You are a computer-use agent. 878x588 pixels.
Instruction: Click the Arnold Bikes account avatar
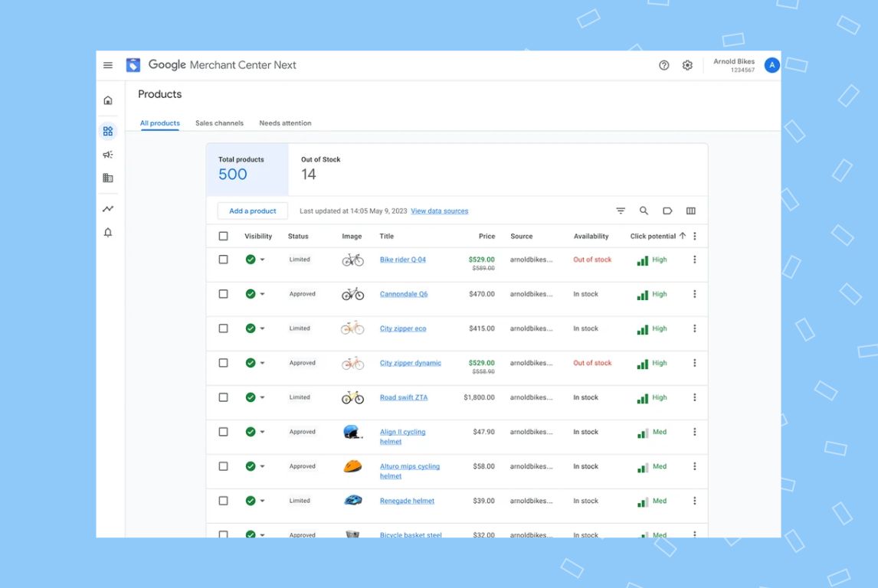click(x=772, y=65)
